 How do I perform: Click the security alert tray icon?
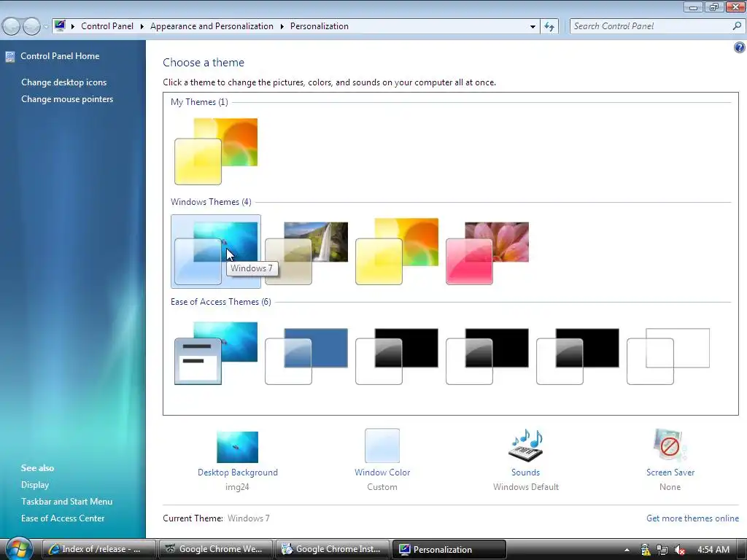(645, 550)
